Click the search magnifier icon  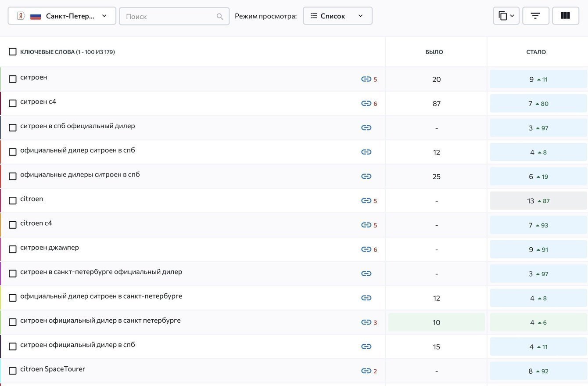pyautogui.click(x=220, y=16)
